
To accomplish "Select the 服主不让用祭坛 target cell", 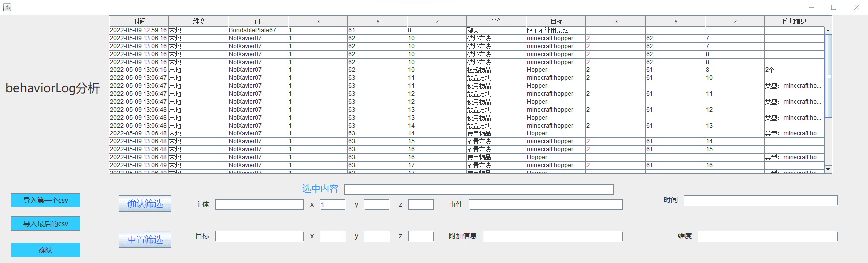I will coord(556,30).
